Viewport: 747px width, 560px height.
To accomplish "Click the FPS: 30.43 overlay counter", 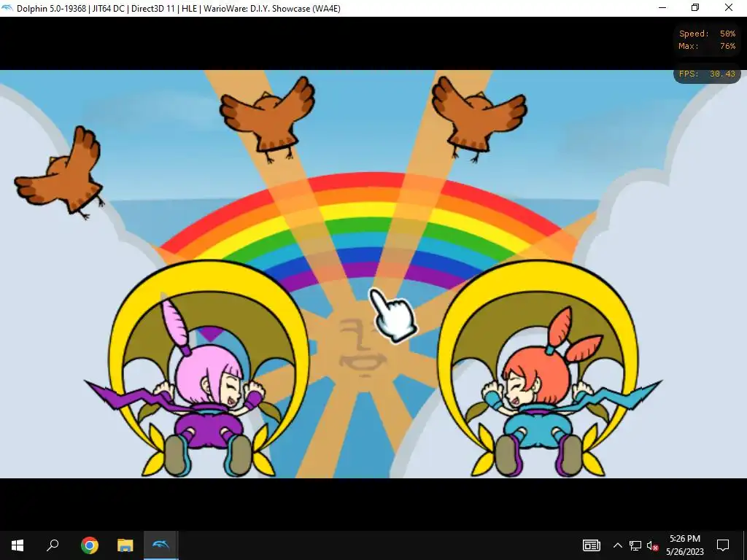I will pos(707,74).
